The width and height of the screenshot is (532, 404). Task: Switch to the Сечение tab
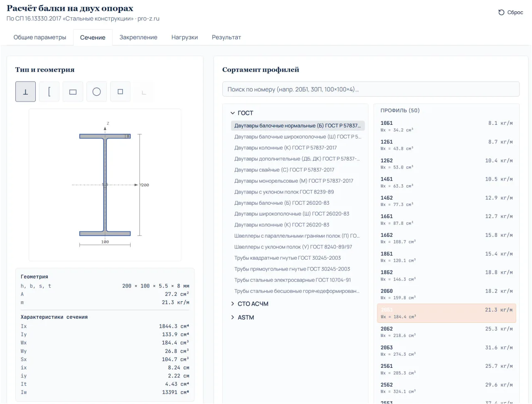(x=93, y=37)
